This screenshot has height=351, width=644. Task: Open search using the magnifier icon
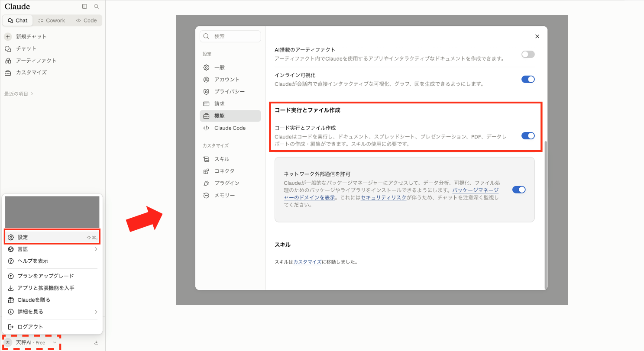[x=96, y=6]
